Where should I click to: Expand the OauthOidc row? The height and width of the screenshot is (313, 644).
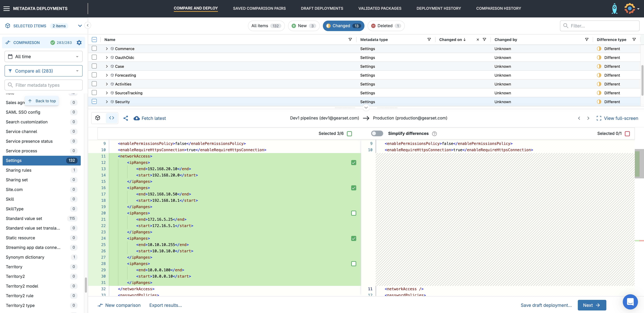[107, 58]
